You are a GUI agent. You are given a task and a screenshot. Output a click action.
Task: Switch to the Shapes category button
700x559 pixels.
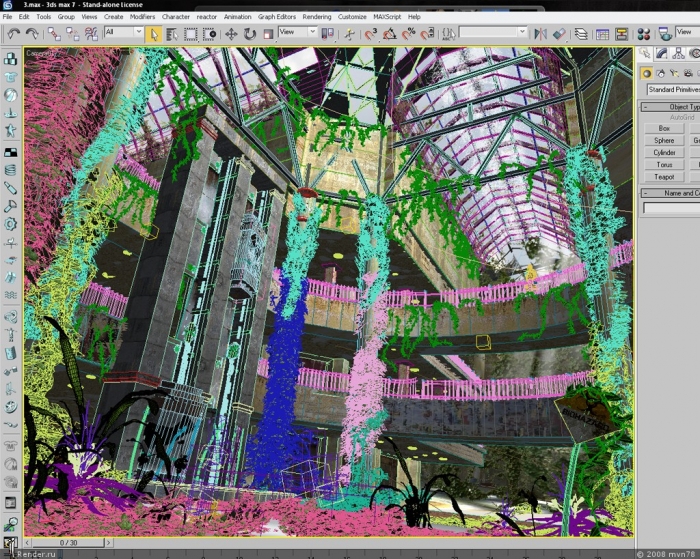pyautogui.click(x=661, y=73)
